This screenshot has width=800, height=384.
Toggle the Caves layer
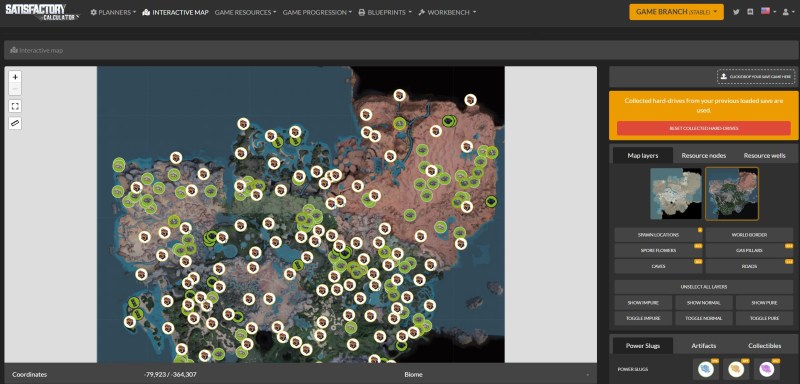click(x=658, y=266)
